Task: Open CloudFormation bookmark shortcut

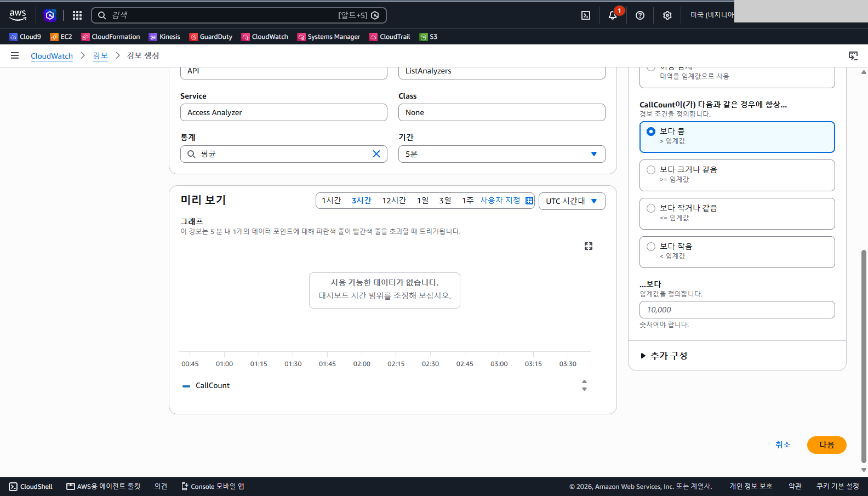Action: pyautogui.click(x=111, y=37)
